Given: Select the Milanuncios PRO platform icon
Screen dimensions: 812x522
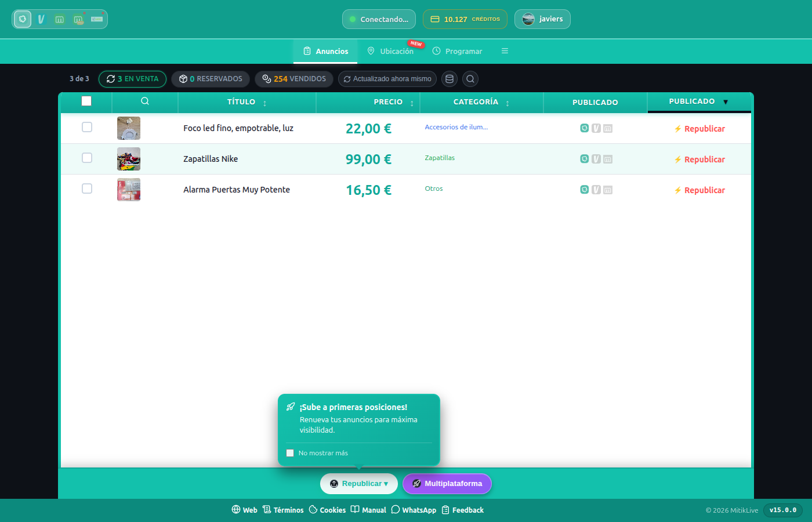Looking at the screenshot, I should tap(78, 19).
